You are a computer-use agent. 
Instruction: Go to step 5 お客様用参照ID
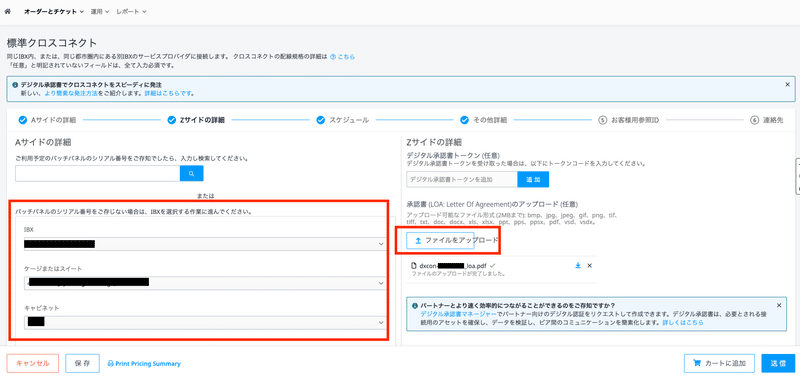(629, 120)
